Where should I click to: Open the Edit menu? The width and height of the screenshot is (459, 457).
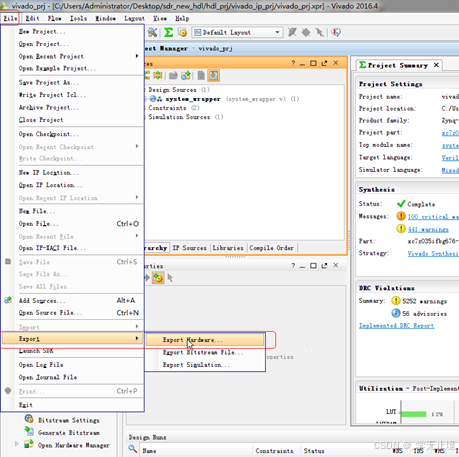(x=32, y=18)
